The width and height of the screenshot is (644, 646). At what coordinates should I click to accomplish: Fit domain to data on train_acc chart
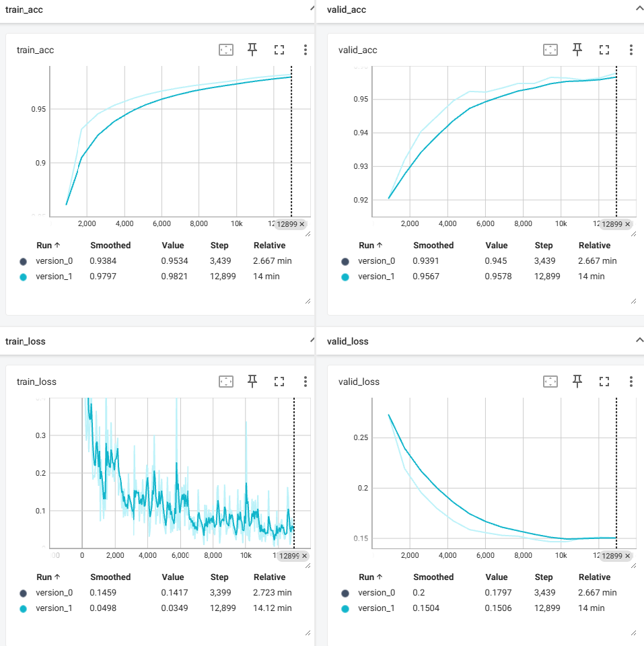(x=226, y=50)
